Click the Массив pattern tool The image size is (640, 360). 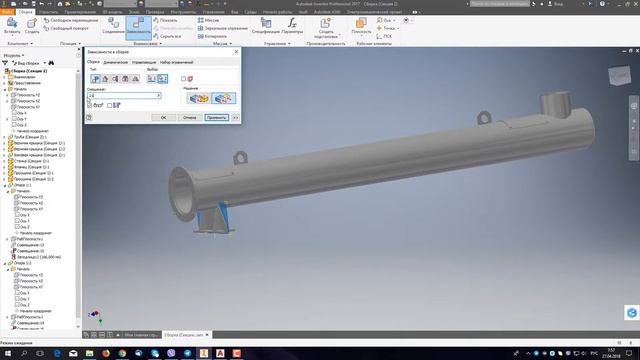(x=208, y=20)
